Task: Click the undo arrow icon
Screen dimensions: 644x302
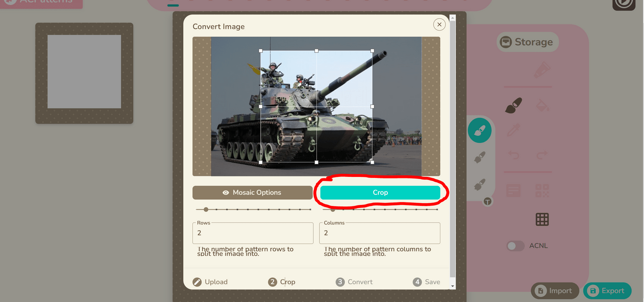Action: coord(513,155)
